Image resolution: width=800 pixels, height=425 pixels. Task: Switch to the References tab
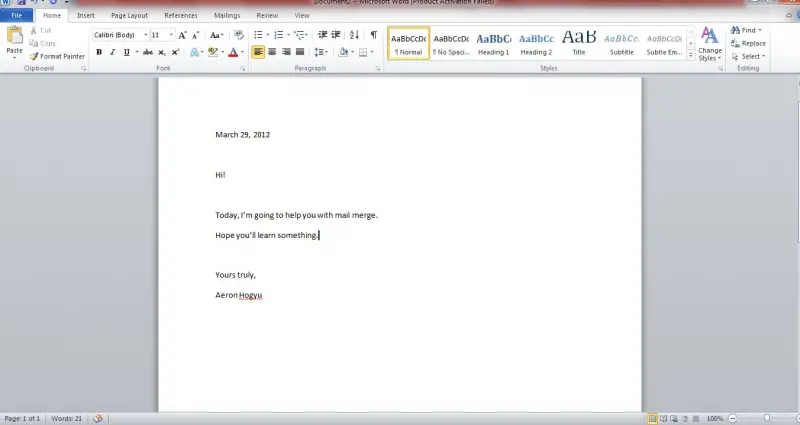[x=181, y=15]
